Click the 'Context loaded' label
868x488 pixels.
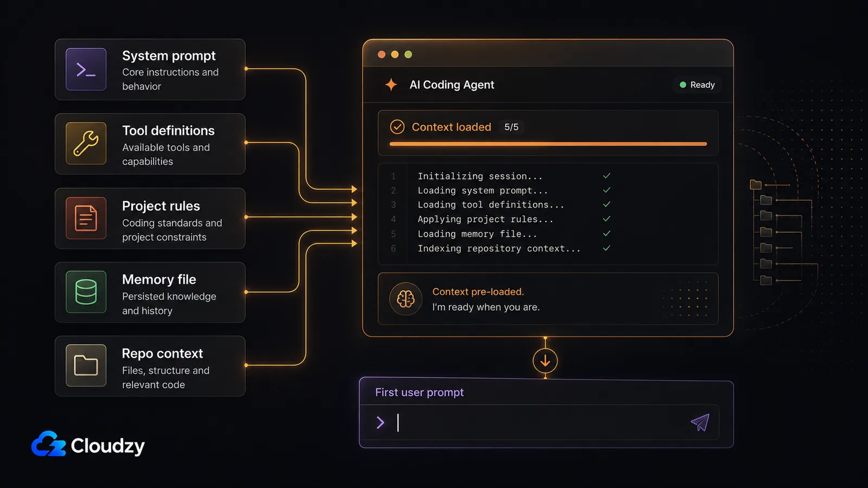pyautogui.click(x=451, y=127)
